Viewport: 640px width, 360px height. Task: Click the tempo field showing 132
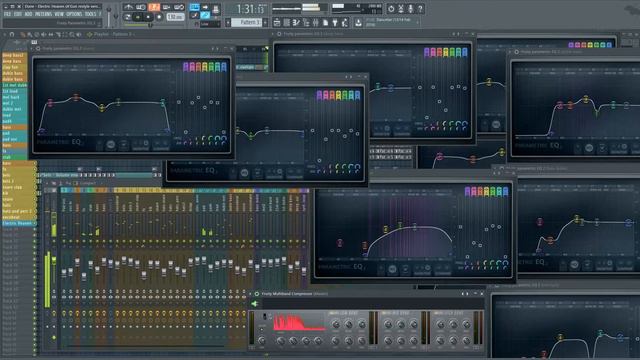pos(175,17)
